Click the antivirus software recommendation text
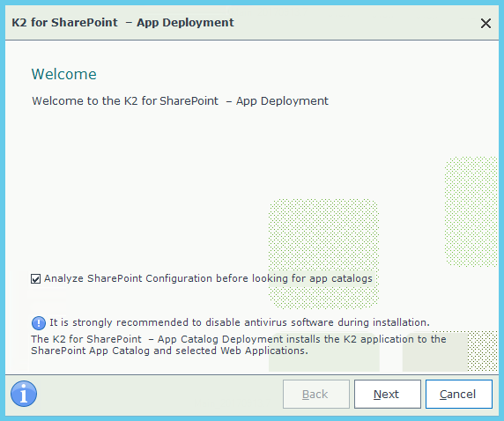The width and height of the screenshot is (504, 421). coord(240,322)
